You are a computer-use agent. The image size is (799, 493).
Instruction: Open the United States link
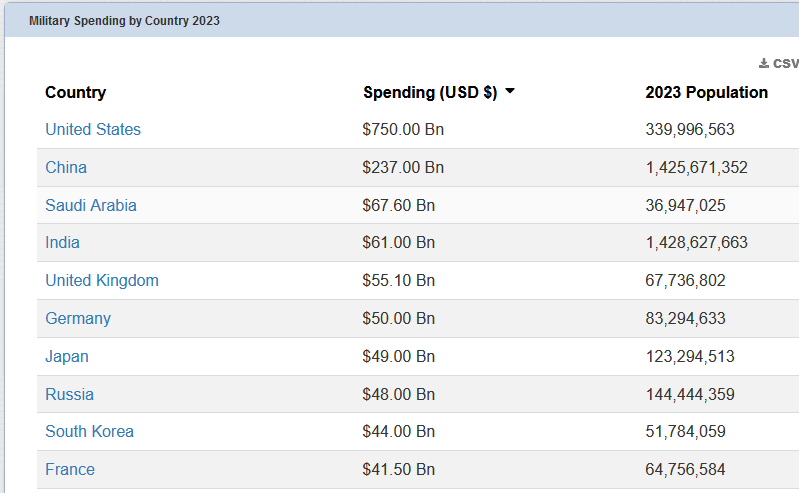click(x=93, y=130)
